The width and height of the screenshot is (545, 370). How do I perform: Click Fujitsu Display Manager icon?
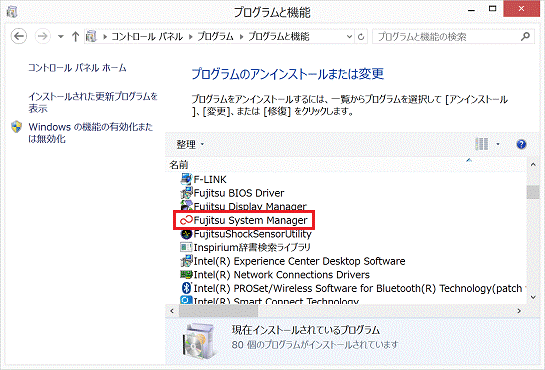coord(186,205)
